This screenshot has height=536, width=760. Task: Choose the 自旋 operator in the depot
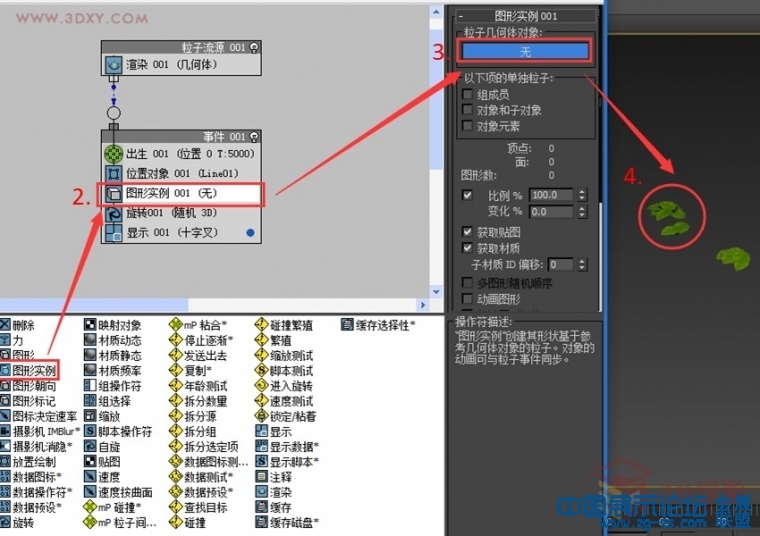(102, 446)
